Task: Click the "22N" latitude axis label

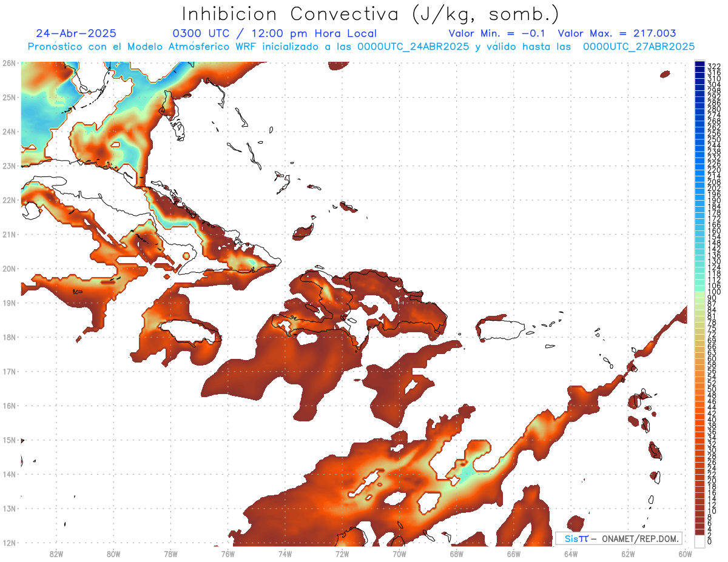Action: point(8,200)
